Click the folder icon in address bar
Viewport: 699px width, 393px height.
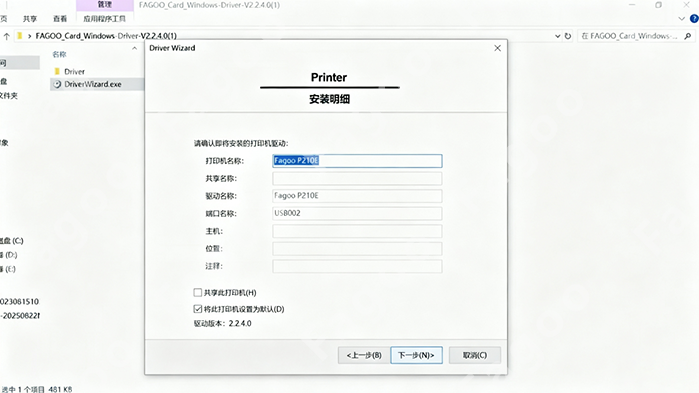[20, 36]
